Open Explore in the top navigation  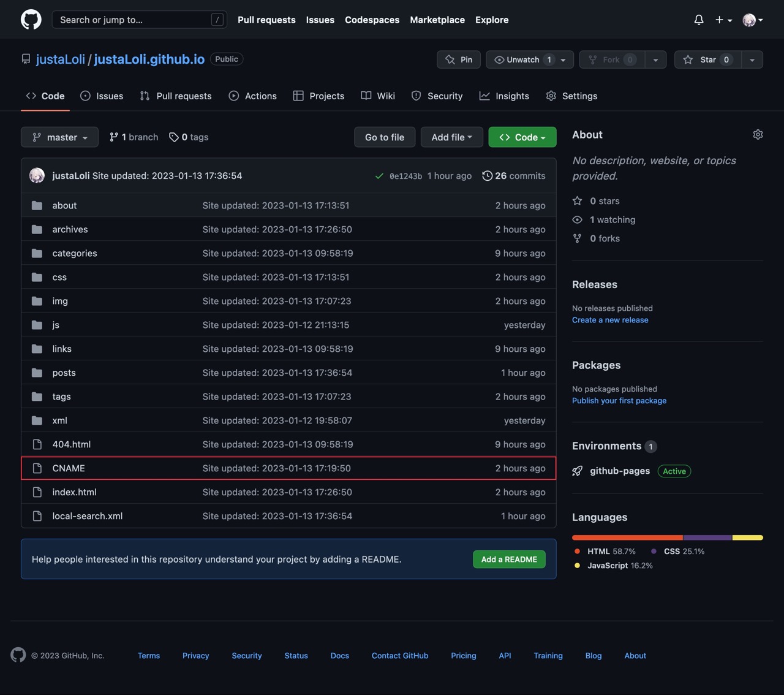coord(492,20)
